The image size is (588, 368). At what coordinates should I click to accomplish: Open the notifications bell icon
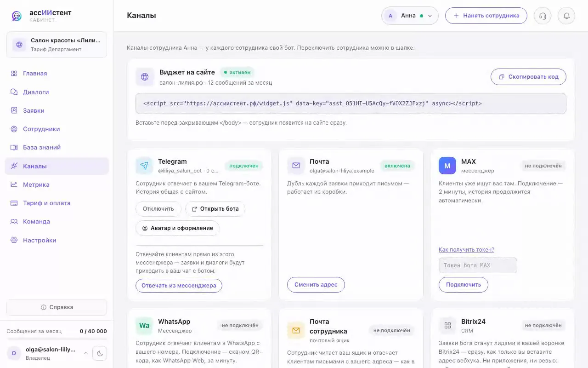tap(566, 16)
